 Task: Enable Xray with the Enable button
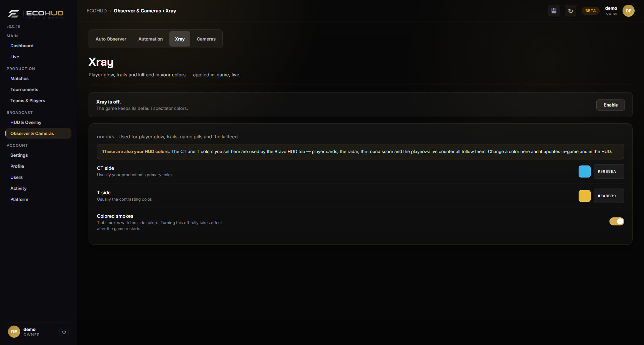(x=610, y=105)
